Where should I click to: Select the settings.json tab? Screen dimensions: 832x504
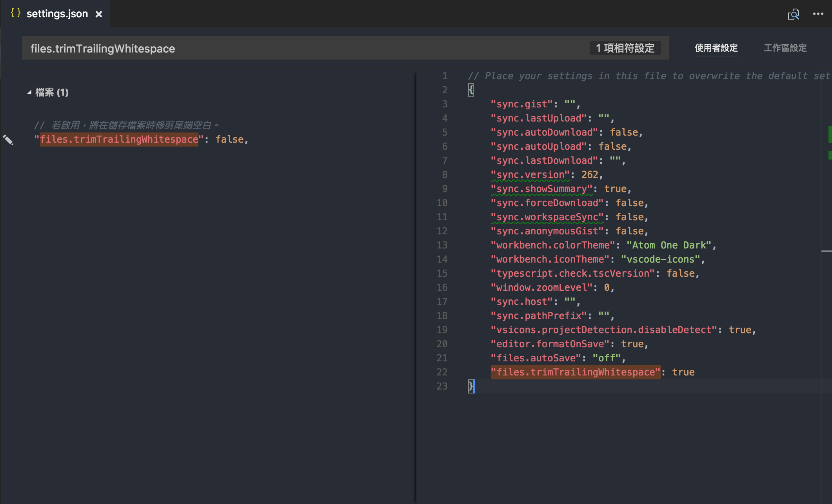[x=55, y=14]
